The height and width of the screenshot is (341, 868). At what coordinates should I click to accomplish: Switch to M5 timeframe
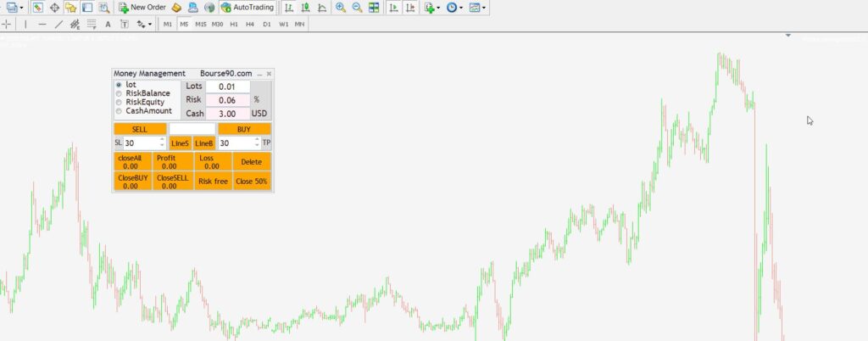point(184,25)
